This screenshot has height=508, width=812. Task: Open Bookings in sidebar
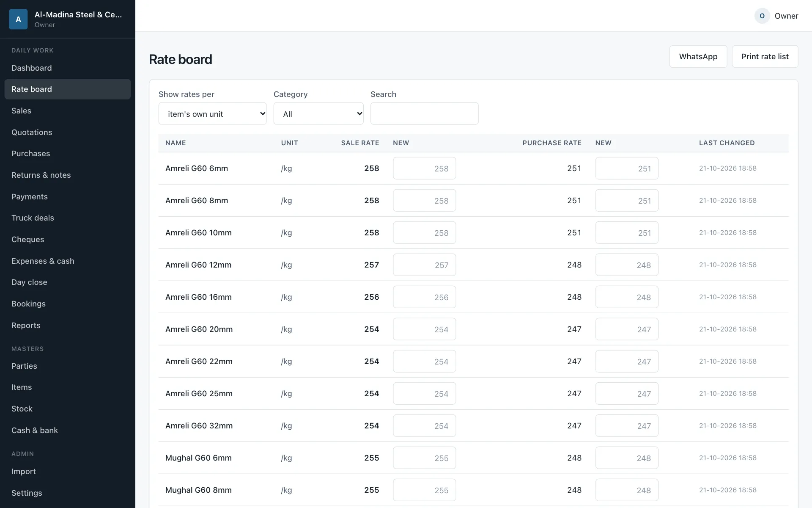tap(68, 304)
